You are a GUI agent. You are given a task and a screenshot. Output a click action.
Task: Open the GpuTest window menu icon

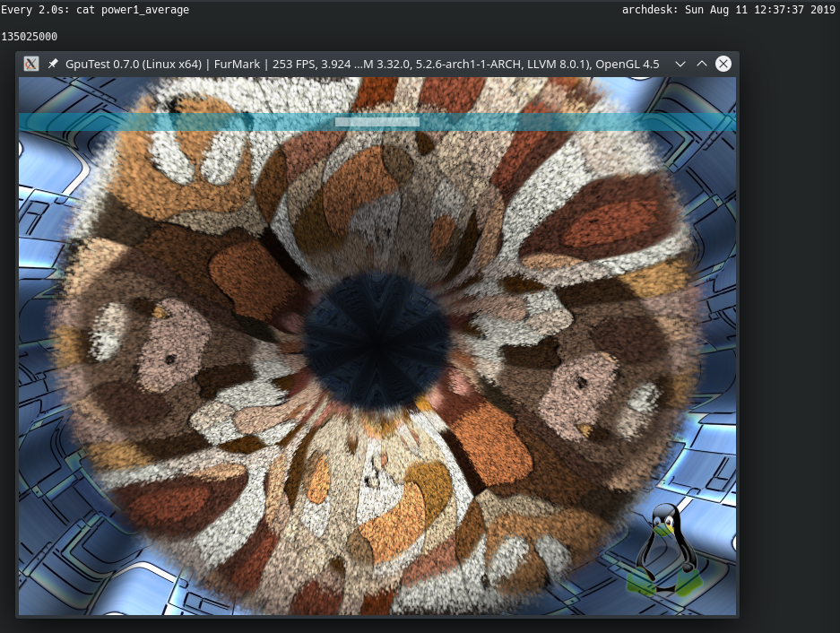point(31,64)
